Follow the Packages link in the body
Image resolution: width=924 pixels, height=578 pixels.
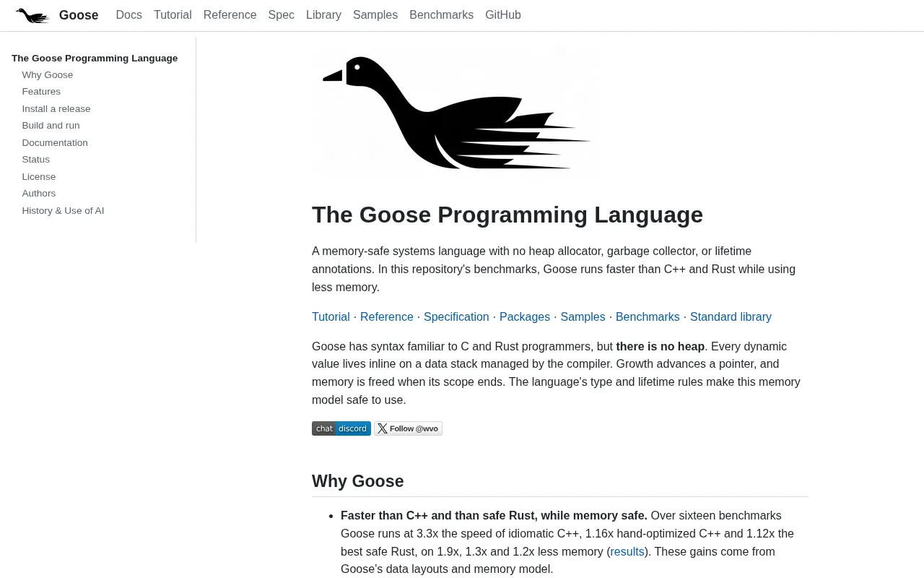click(525, 316)
